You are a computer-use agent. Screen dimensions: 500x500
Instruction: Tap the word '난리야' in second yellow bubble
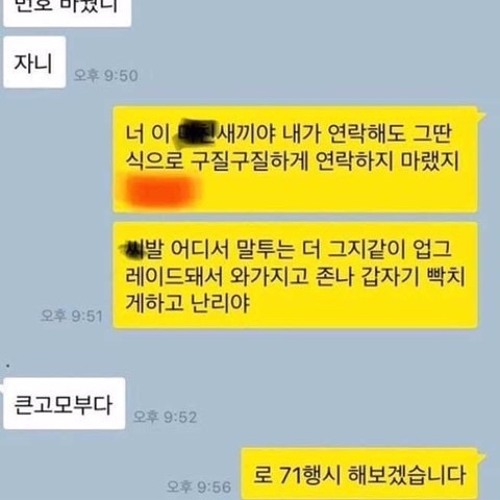point(220,303)
